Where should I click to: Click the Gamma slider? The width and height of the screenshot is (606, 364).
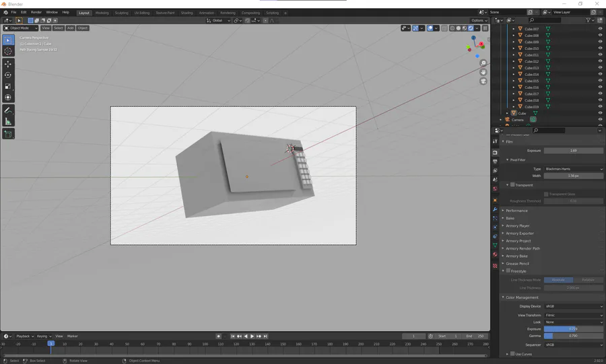click(573, 336)
